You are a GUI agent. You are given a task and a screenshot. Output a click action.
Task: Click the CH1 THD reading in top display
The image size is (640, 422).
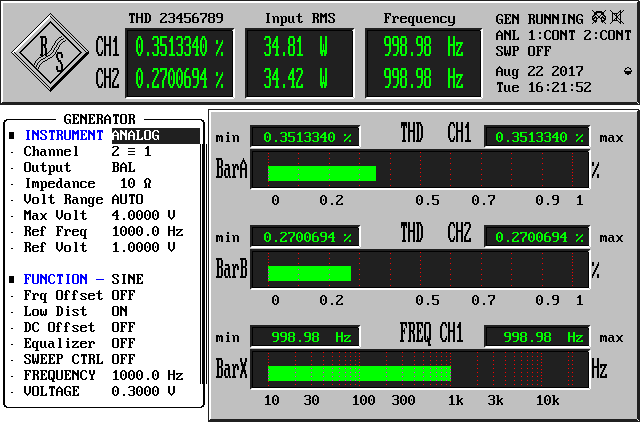coord(179,47)
